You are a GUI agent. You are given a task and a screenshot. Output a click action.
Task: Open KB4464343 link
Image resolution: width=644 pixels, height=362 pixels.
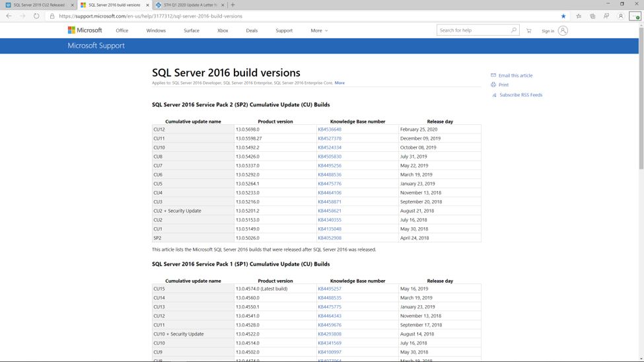[330, 316]
